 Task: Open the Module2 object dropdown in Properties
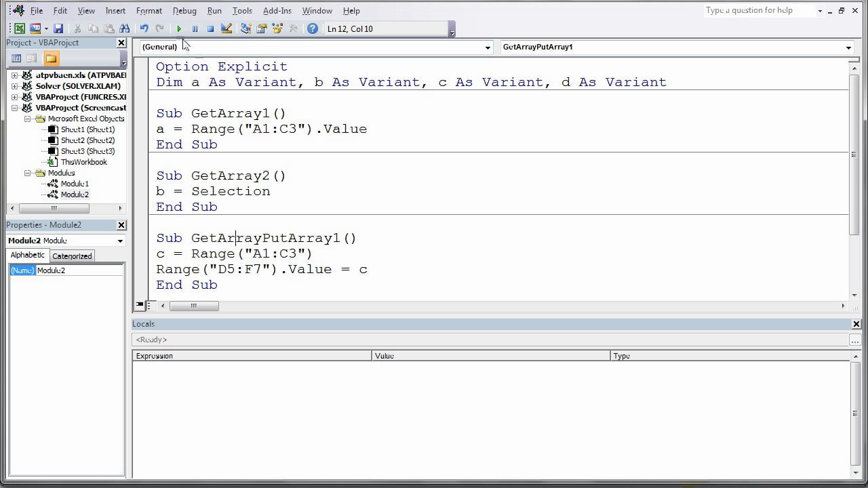pyautogui.click(x=120, y=241)
